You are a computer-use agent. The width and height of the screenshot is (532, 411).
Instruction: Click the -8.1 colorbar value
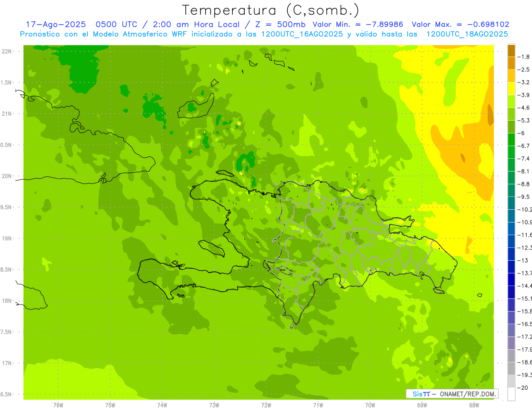pyautogui.click(x=524, y=171)
